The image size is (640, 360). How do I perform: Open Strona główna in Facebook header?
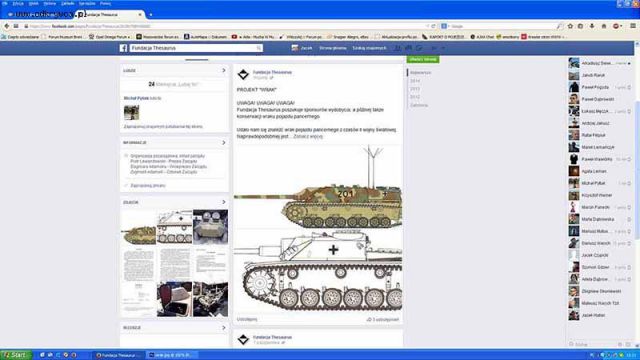[x=333, y=48]
